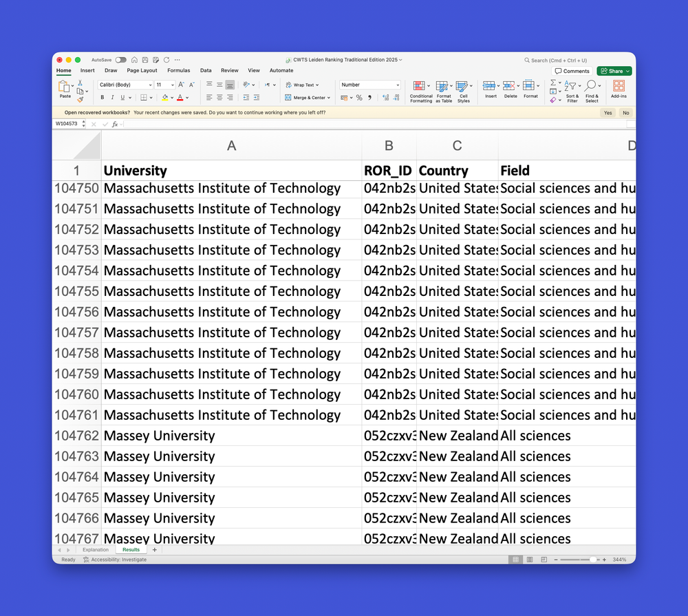Open the Home icon in title bar

[x=134, y=60]
